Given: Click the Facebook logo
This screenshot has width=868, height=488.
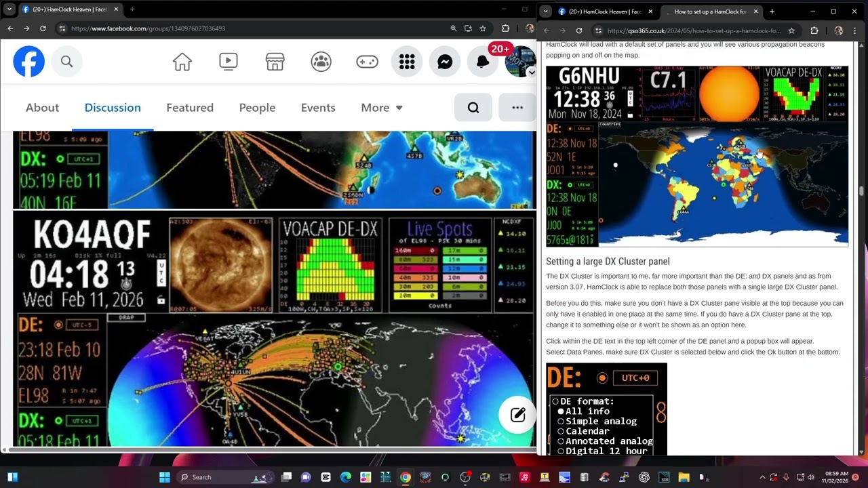Looking at the screenshot, I should pyautogui.click(x=28, y=62).
